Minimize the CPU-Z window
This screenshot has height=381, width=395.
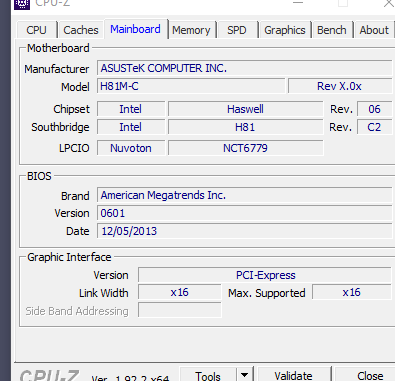(x=298, y=3)
